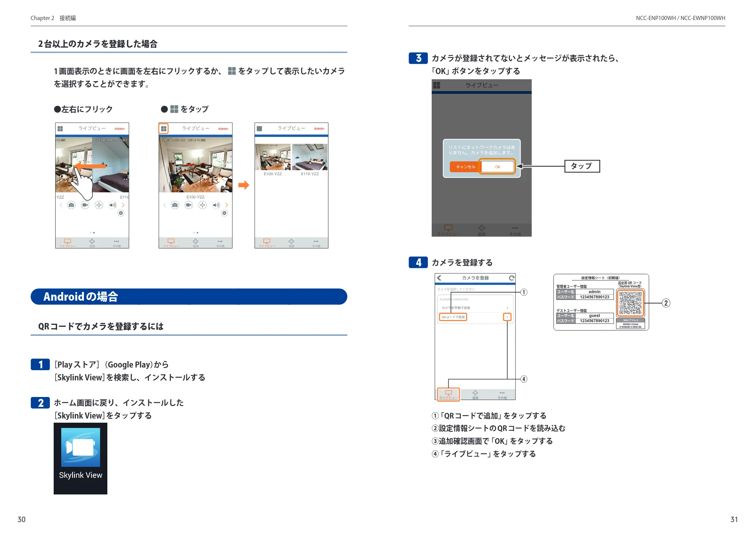
Task: Tap OK in the no-camera dialog
Action: (x=497, y=167)
